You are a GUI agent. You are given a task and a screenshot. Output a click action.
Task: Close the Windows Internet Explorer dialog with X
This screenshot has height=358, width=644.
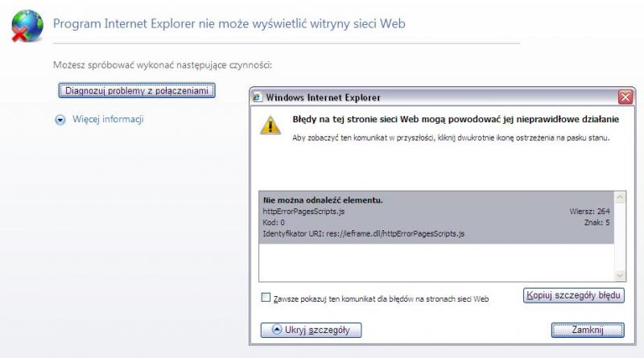coord(625,97)
